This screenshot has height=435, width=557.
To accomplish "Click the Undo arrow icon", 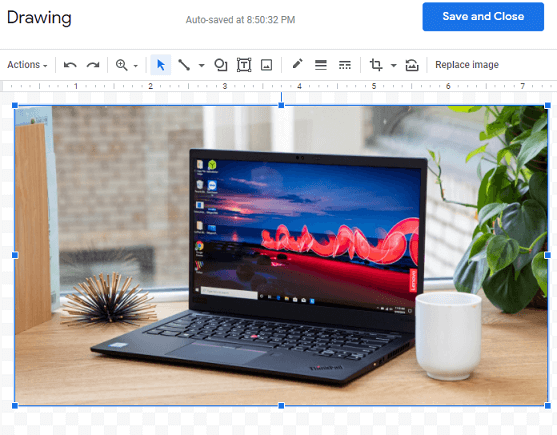I will 70,65.
